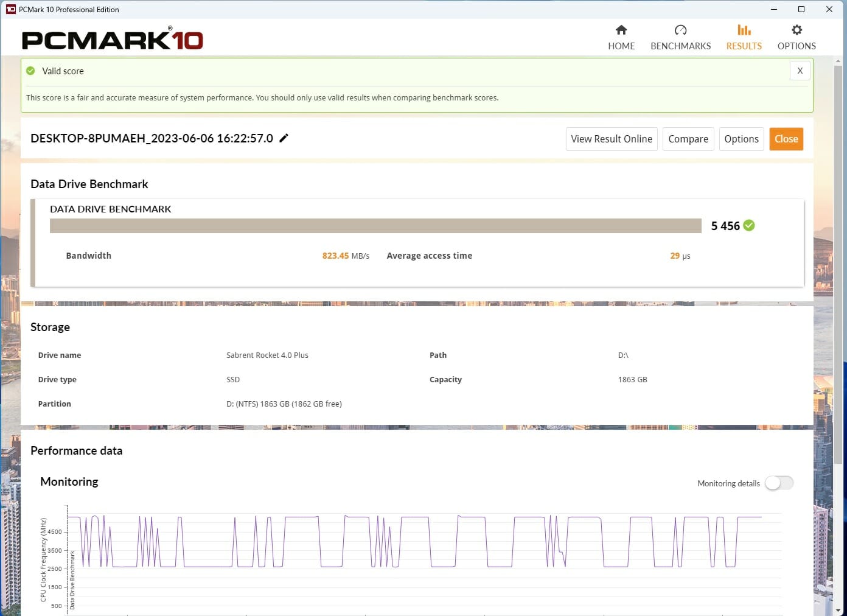Click the green Valid score checkmark icon

coord(30,71)
